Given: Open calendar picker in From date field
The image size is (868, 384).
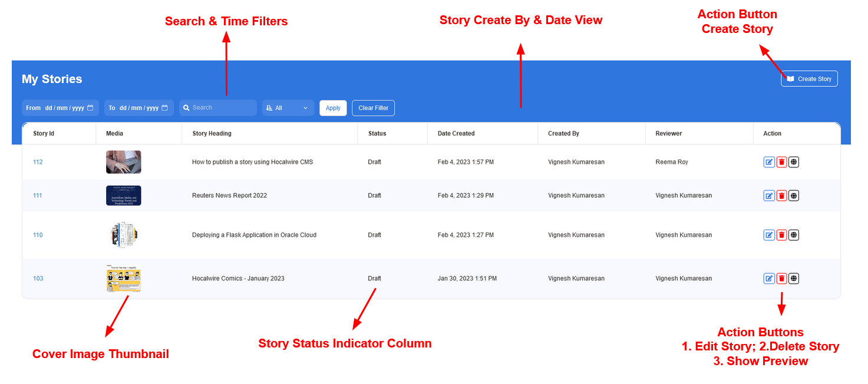Looking at the screenshot, I should (x=90, y=108).
